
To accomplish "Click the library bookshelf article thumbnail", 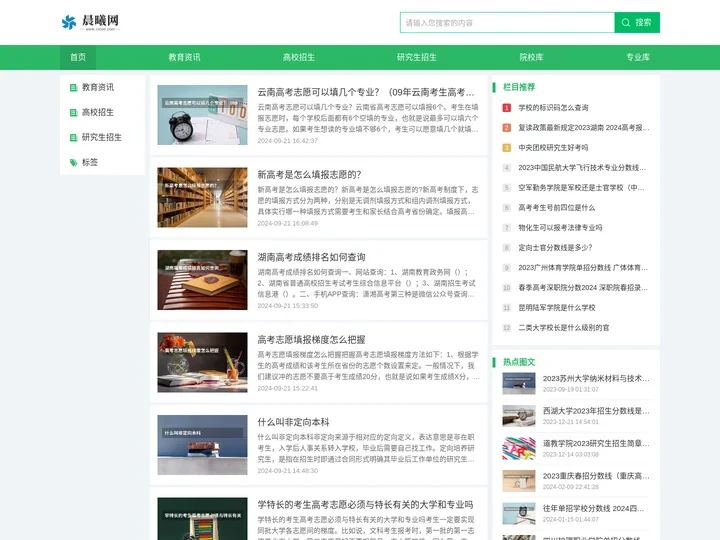I will [x=202, y=197].
